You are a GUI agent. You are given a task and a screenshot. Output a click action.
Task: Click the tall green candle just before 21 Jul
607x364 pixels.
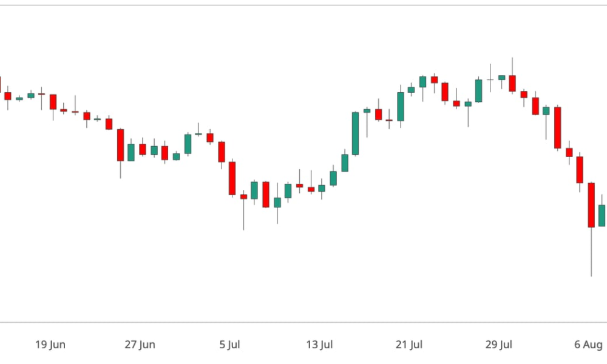401,107
